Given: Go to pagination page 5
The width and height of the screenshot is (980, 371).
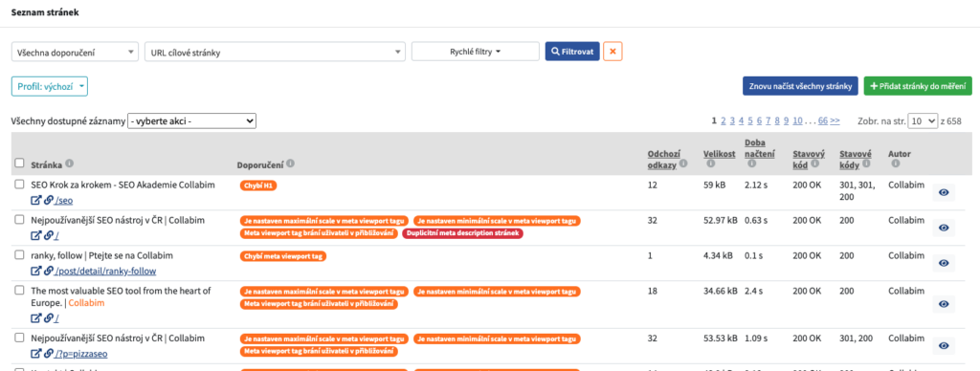Looking at the screenshot, I should pos(750,121).
